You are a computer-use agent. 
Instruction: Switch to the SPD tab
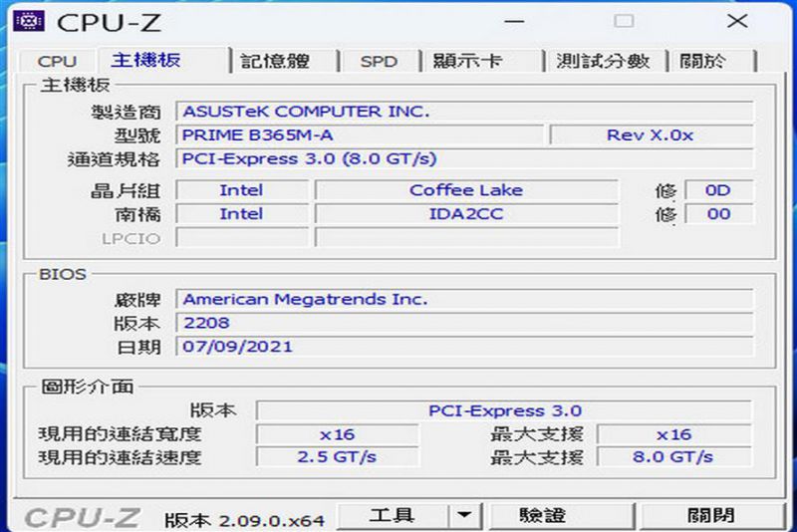[x=379, y=62]
